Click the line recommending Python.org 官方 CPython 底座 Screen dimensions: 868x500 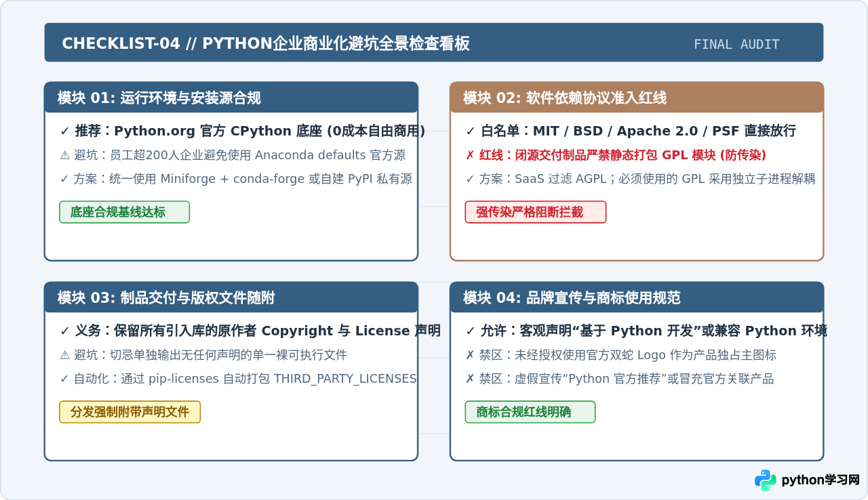tap(243, 131)
